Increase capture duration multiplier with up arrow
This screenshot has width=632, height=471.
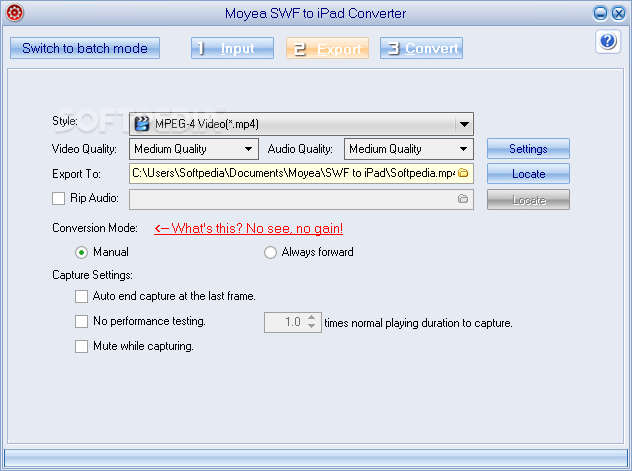pyautogui.click(x=312, y=317)
